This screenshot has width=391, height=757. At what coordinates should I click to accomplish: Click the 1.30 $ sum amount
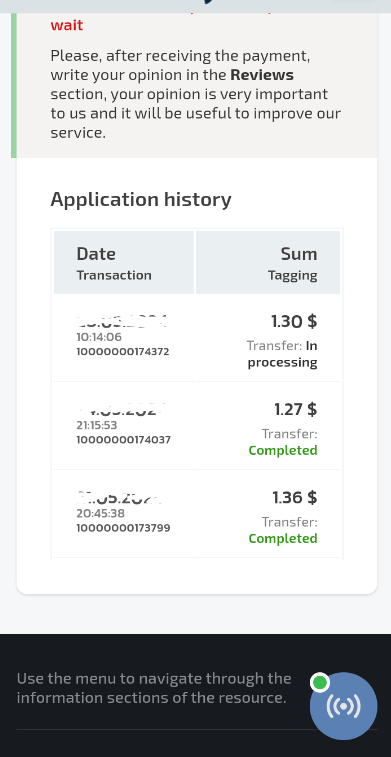click(294, 321)
